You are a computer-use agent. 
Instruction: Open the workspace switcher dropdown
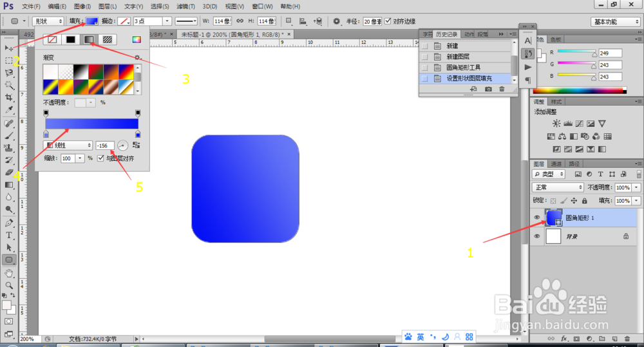(x=616, y=21)
